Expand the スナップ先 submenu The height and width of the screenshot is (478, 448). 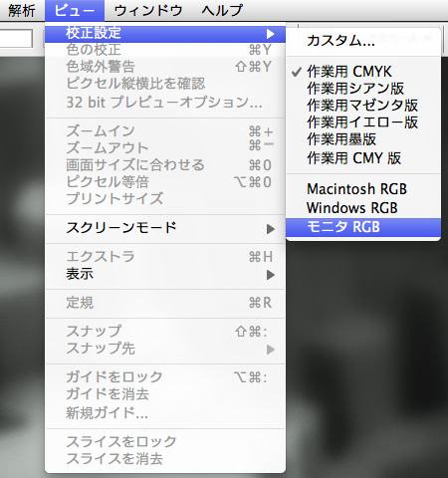[165, 349]
